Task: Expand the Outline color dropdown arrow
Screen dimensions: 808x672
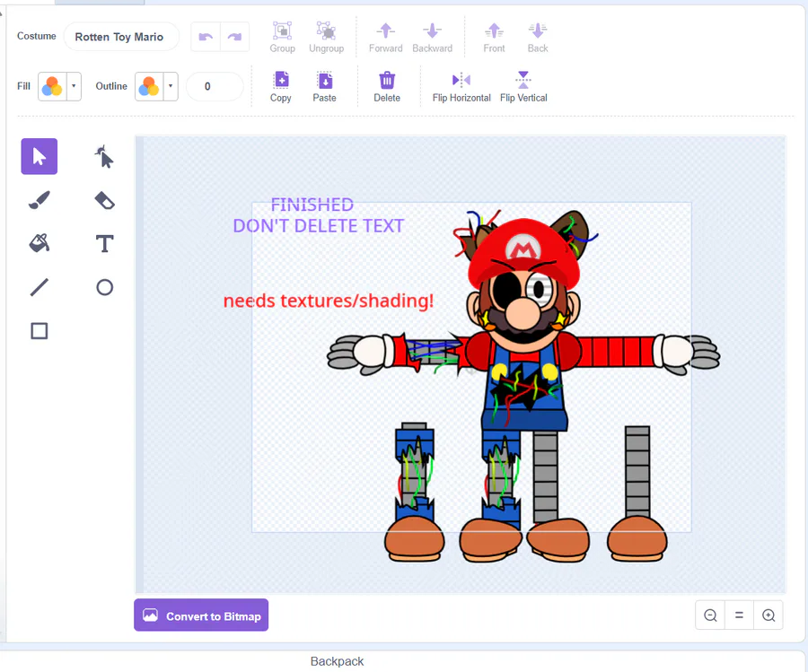Action: coord(171,86)
